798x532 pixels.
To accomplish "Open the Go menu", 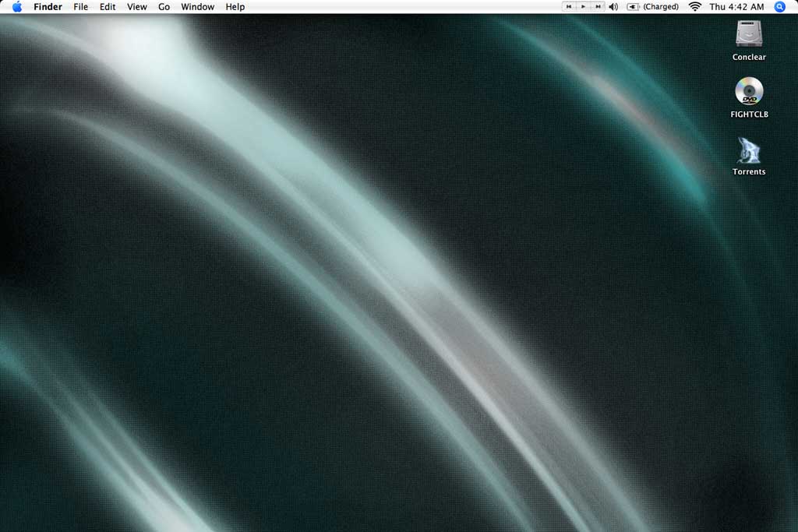I will click(164, 7).
